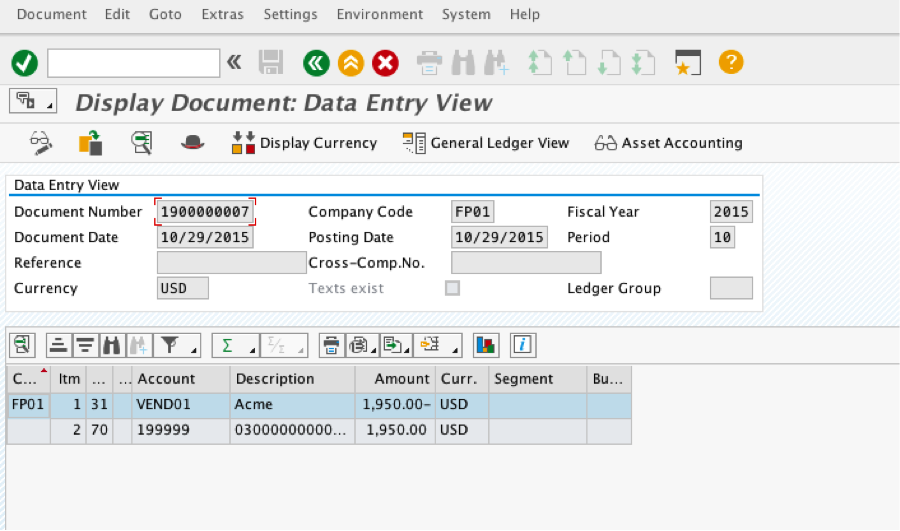Click the Period field 10
This screenshot has width=900, height=531.
[x=722, y=237]
